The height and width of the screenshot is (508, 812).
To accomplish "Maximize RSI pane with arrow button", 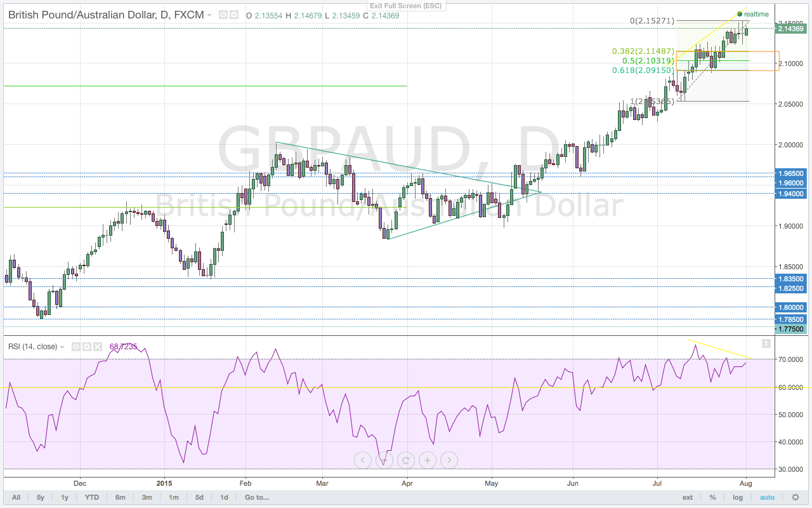I will point(766,344).
